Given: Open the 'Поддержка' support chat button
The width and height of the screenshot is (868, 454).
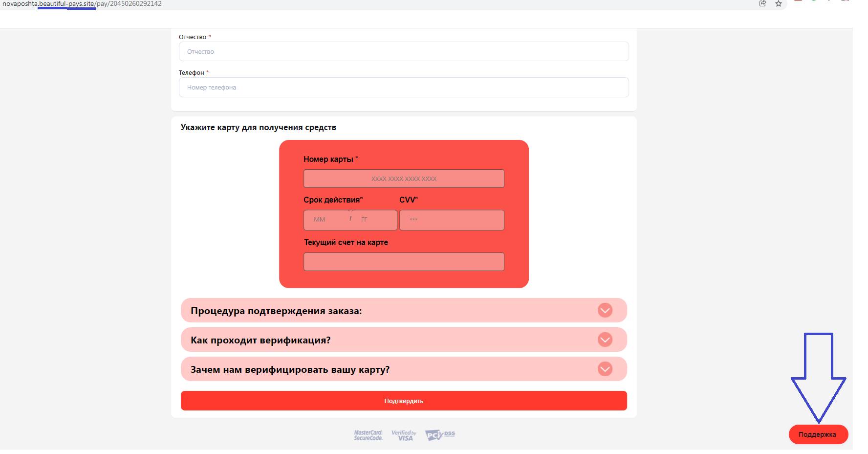Looking at the screenshot, I should (x=818, y=434).
